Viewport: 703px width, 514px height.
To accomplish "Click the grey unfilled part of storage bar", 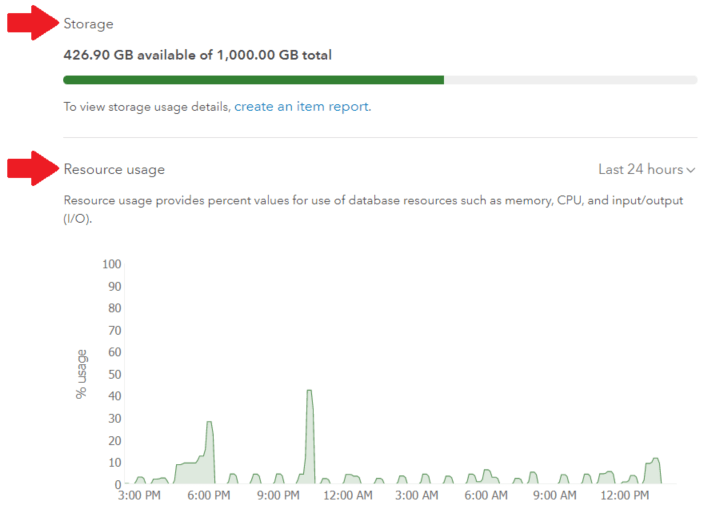I will click(x=570, y=80).
